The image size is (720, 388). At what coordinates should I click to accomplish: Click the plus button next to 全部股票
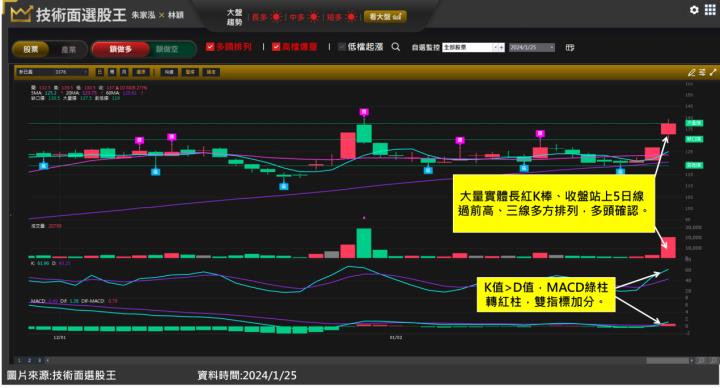point(501,47)
